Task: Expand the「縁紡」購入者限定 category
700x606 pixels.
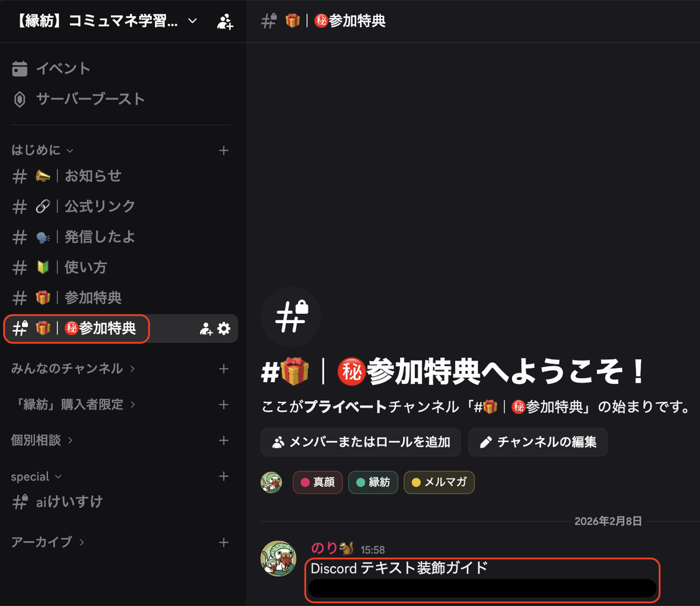Action: pos(73,405)
